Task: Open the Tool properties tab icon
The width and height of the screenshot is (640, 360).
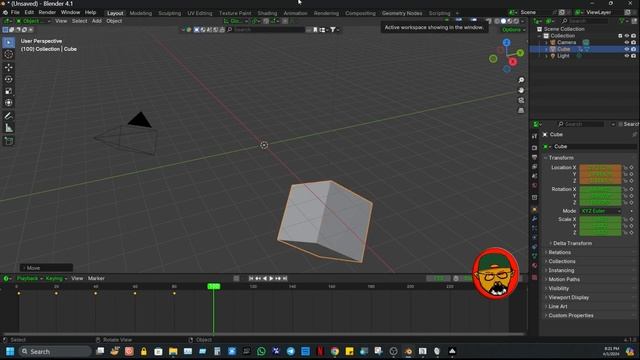Action: 535,136
